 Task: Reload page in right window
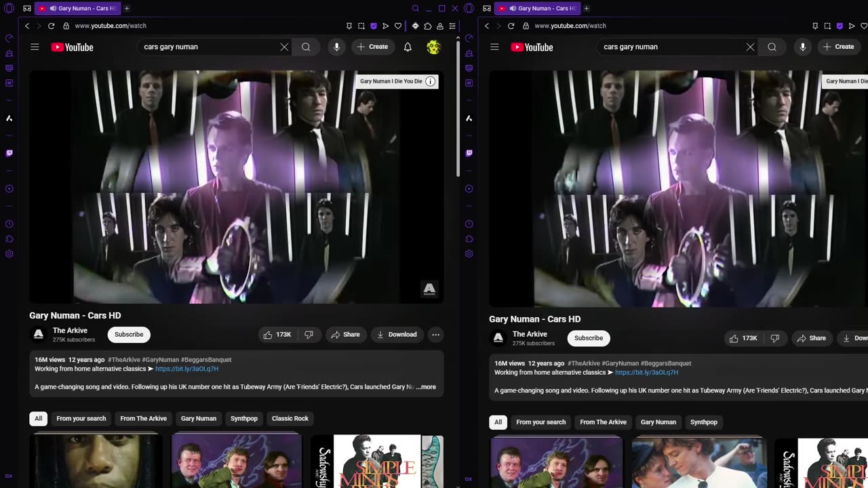point(511,26)
